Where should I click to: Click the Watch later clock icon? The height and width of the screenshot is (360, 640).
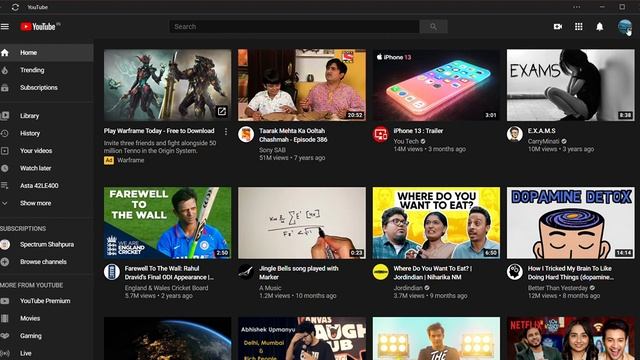tap(5, 168)
